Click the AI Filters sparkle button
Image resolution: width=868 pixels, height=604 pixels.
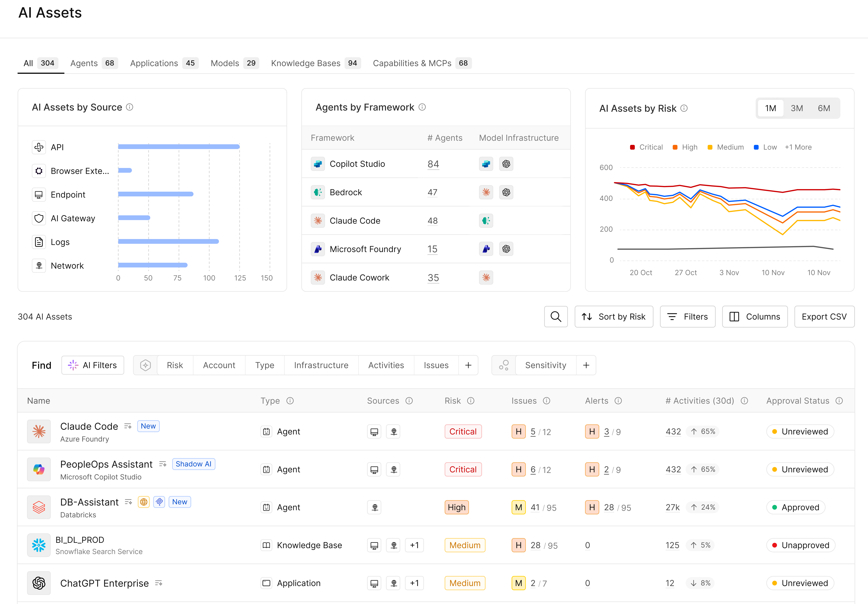pos(93,365)
